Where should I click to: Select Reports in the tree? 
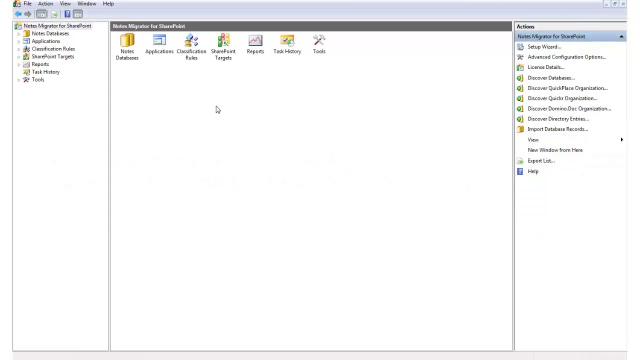coord(40,64)
